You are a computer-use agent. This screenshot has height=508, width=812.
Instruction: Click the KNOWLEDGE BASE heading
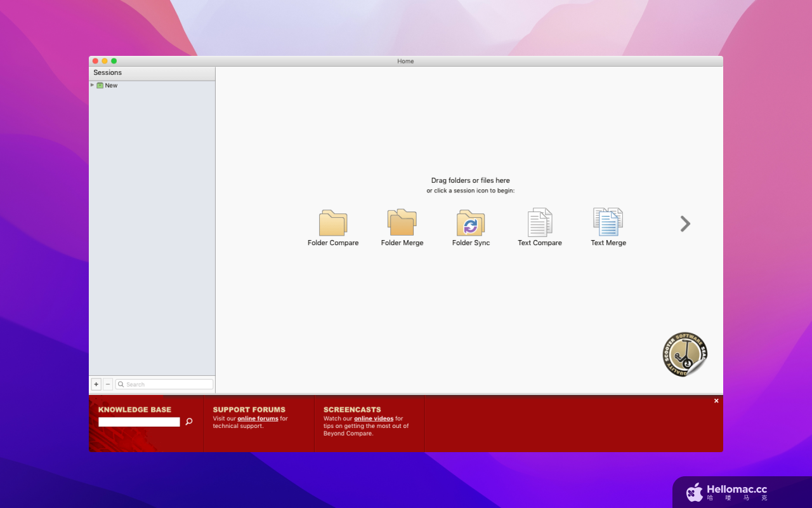click(134, 410)
